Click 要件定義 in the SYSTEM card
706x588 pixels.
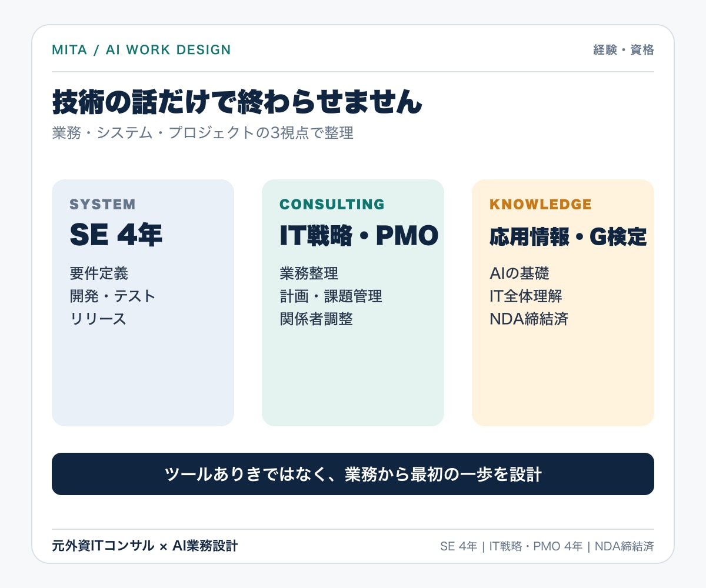click(x=99, y=273)
